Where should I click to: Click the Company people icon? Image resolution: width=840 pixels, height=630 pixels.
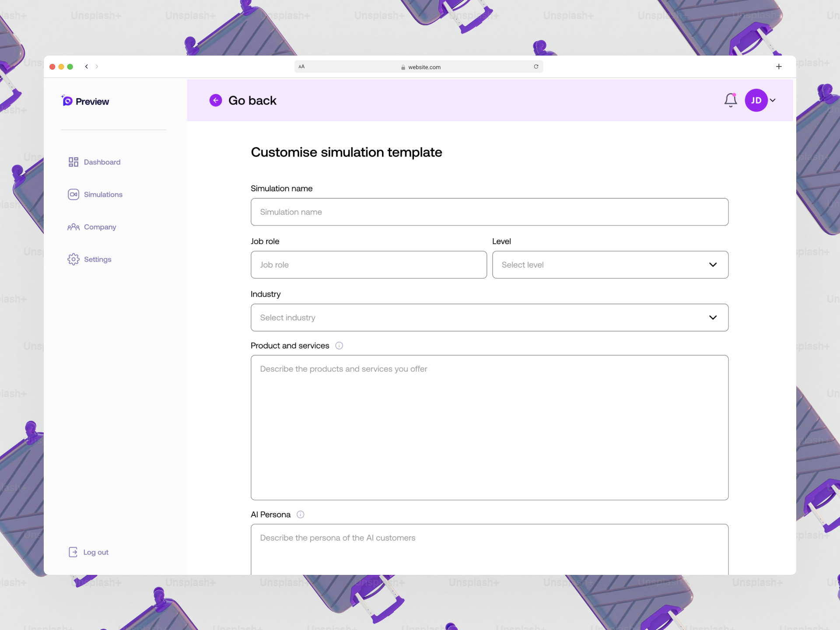(73, 227)
